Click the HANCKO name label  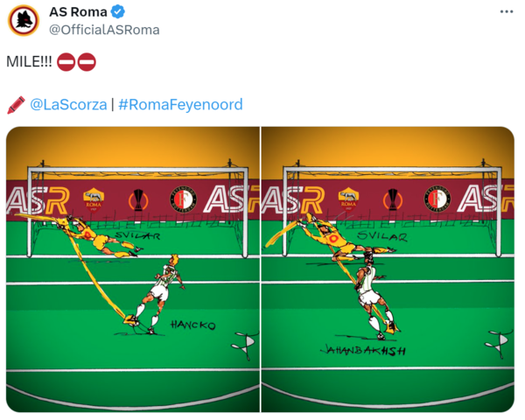point(193,325)
